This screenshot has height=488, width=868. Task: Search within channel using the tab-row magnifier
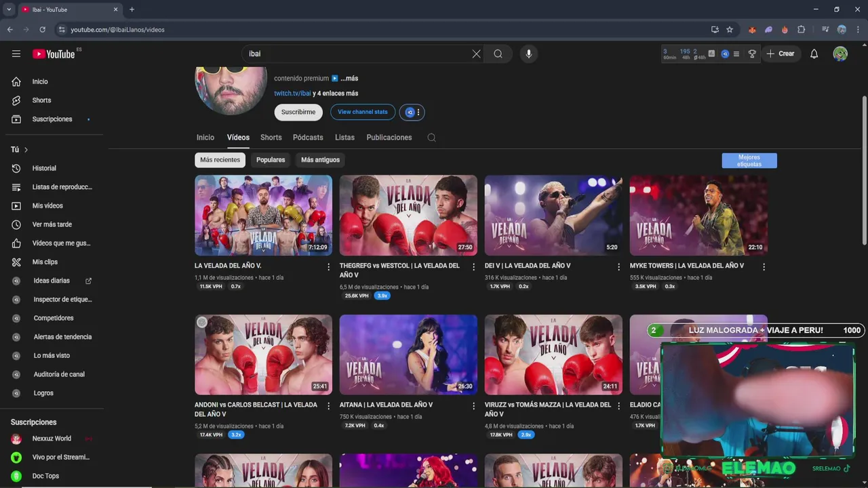click(431, 138)
